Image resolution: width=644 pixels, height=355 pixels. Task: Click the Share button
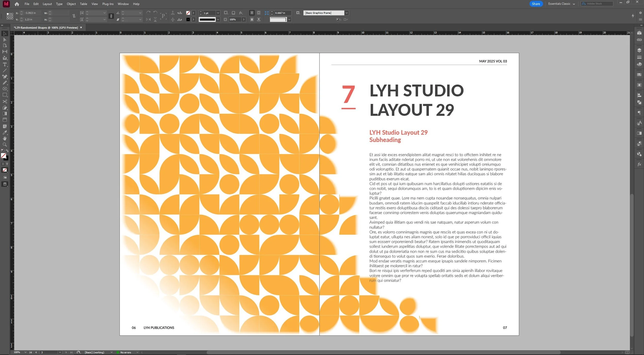pyautogui.click(x=536, y=4)
